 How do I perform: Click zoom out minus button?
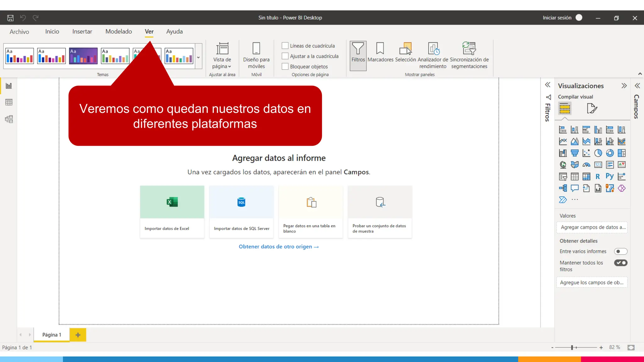[552, 348]
